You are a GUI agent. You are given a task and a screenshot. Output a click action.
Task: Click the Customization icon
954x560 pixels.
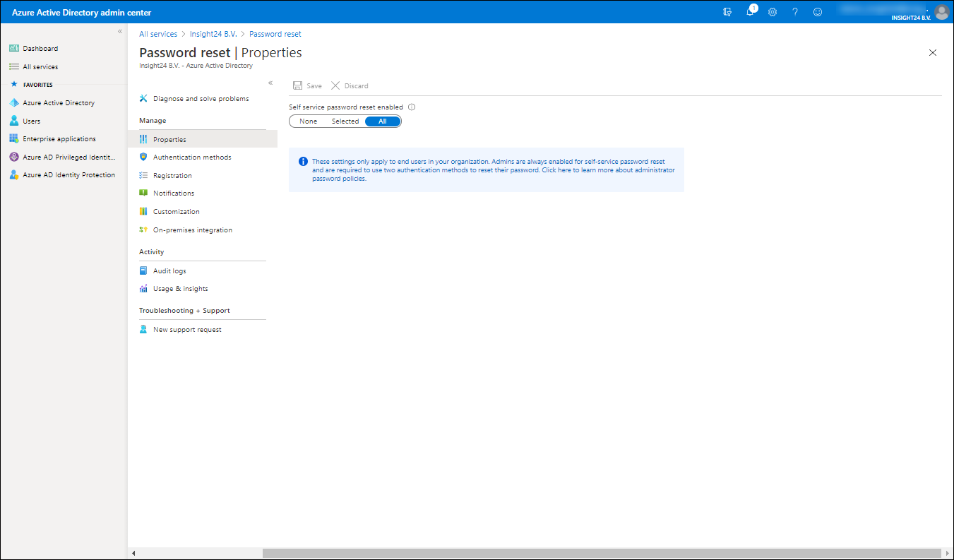point(143,211)
